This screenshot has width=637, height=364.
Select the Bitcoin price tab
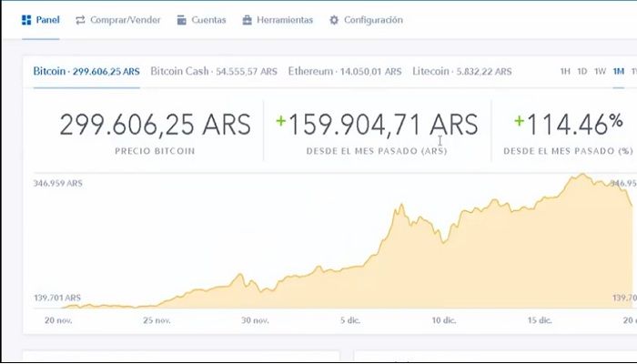point(86,71)
